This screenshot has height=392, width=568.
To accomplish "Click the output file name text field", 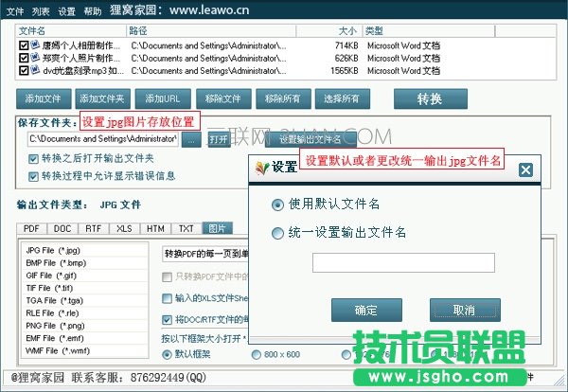I will (x=403, y=262).
